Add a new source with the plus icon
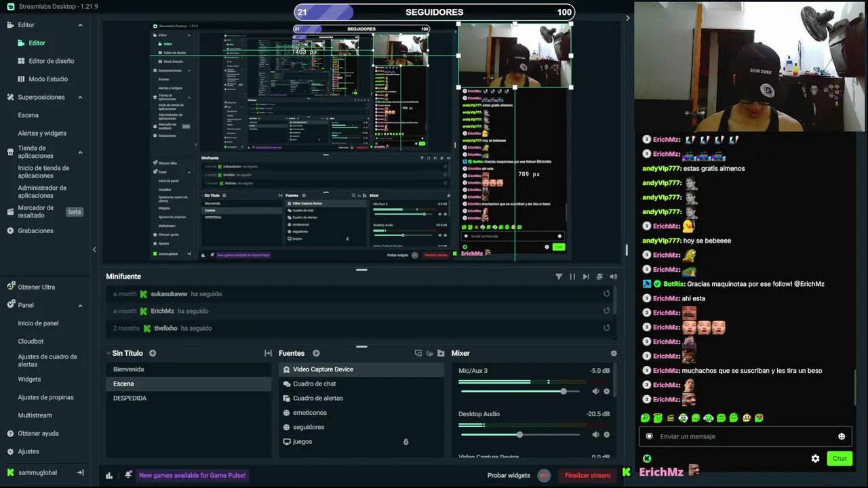This screenshot has width=868, height=488. click(316, 353)
